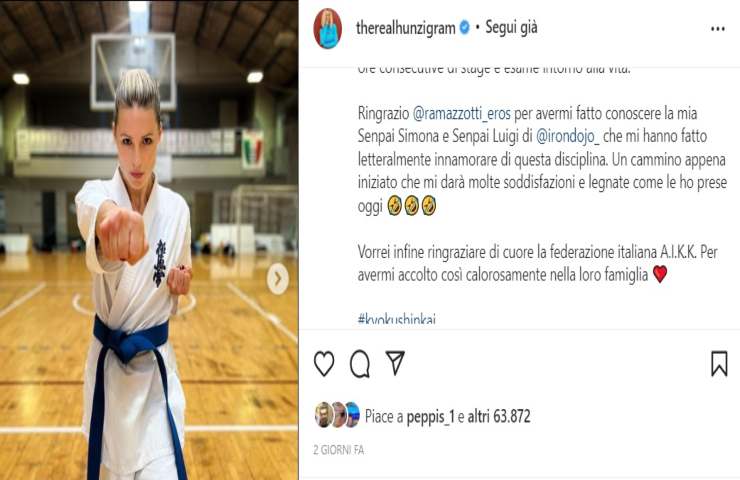Go to next photo with arrow
The width and height of the screenshot is (740, 480).
(278, 279)
